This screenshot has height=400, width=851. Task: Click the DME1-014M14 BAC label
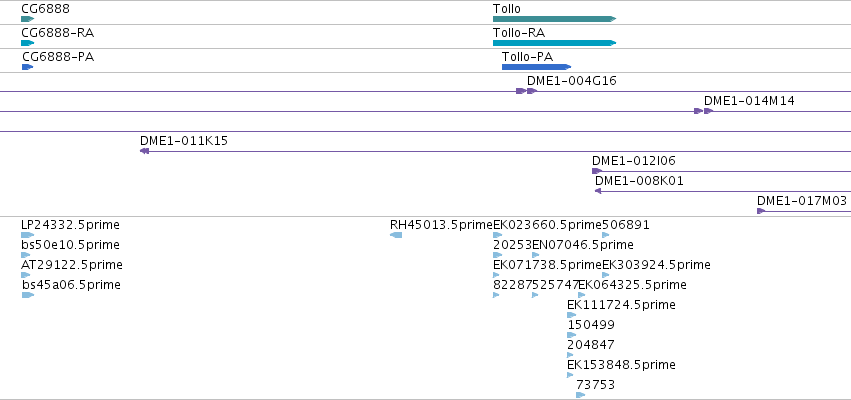pos(749,100)
